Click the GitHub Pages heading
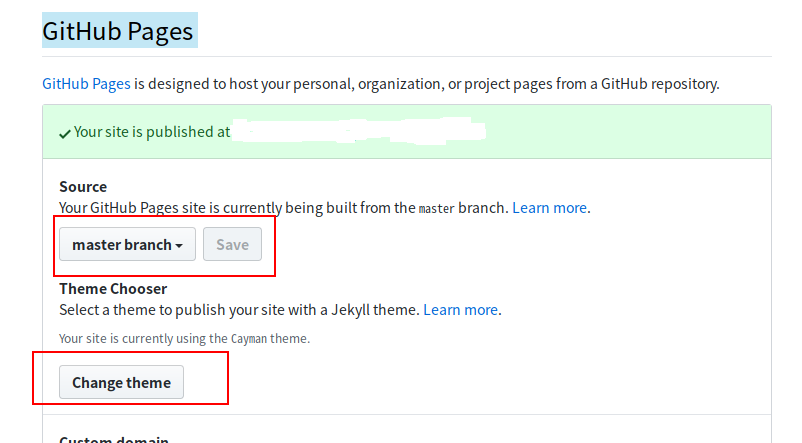Image resolution: width=802 pixels, height=443 pixels. (118, 31)
